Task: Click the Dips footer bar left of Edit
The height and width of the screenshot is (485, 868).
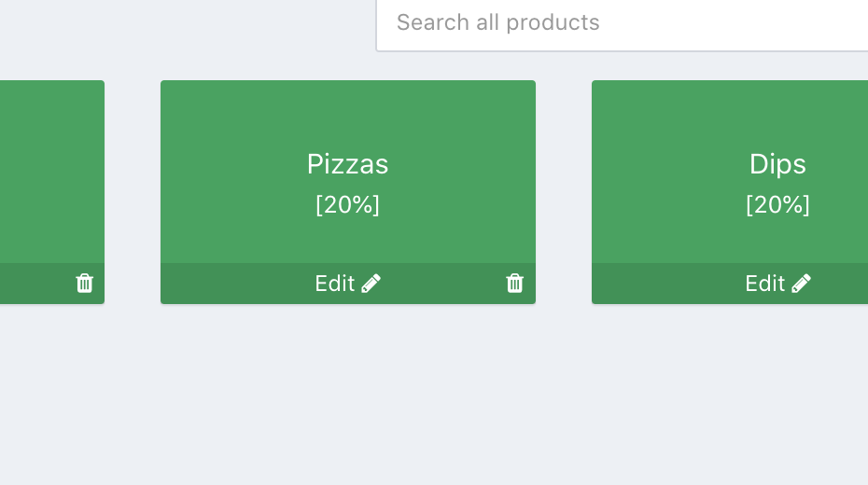Action: click(x=663, y=284)
